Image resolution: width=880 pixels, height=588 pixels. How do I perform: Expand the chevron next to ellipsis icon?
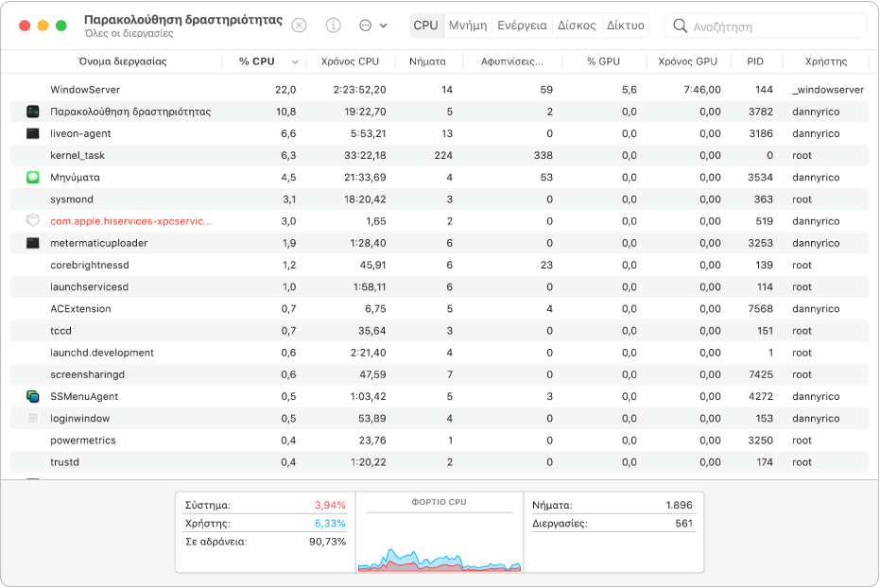(384, 26)
